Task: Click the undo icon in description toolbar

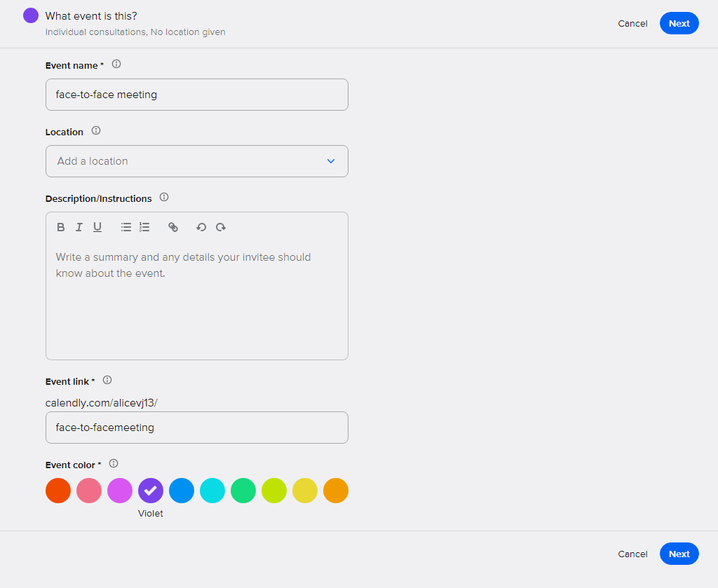Action: click(x=201, y=227)
